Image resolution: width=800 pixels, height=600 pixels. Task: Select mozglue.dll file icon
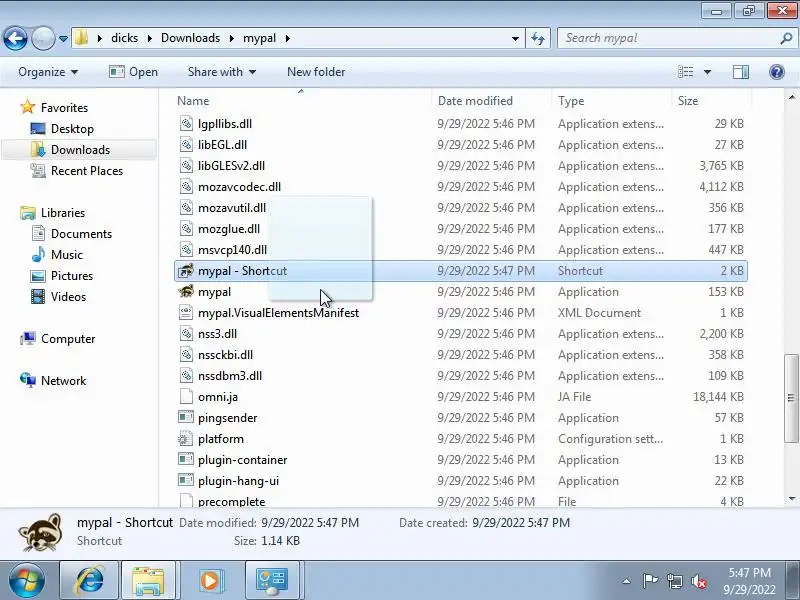(186, 229)
